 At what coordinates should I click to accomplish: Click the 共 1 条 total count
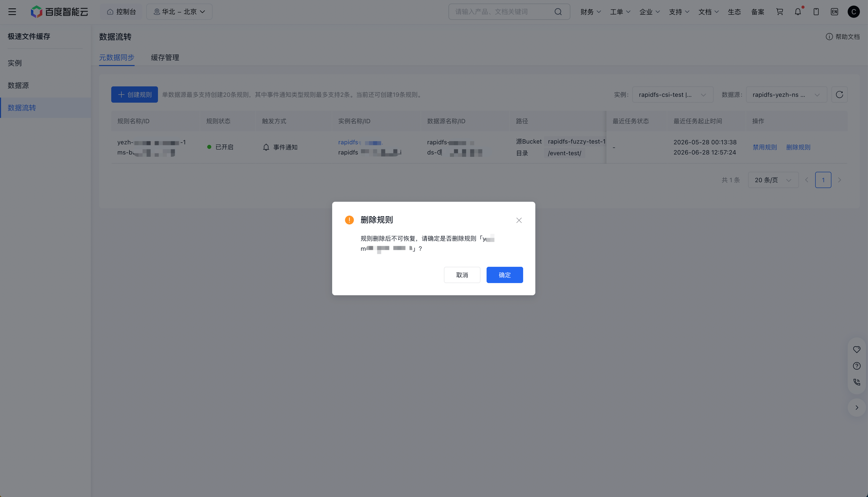(731, 180)
